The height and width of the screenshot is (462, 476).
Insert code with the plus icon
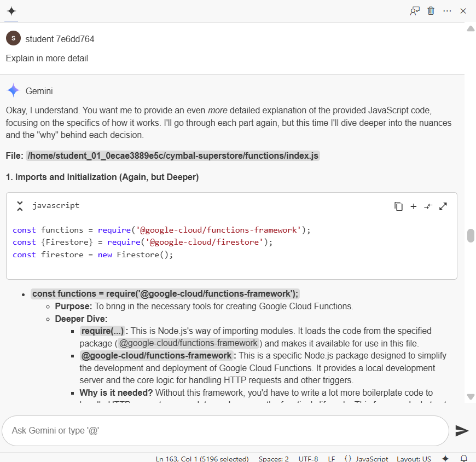point(413,206)
